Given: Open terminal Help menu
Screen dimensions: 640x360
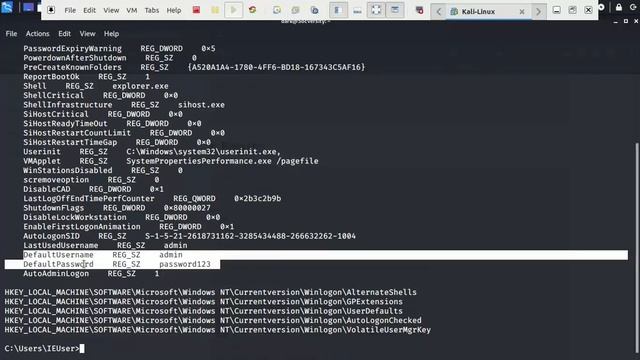Looking at the screenshot, I should (111, 33).
